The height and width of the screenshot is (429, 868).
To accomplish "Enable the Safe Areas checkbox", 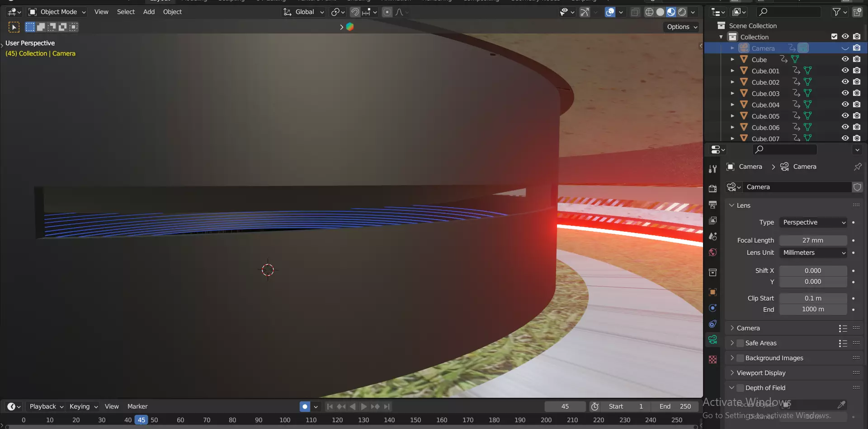I will click(x=740, y=343).
